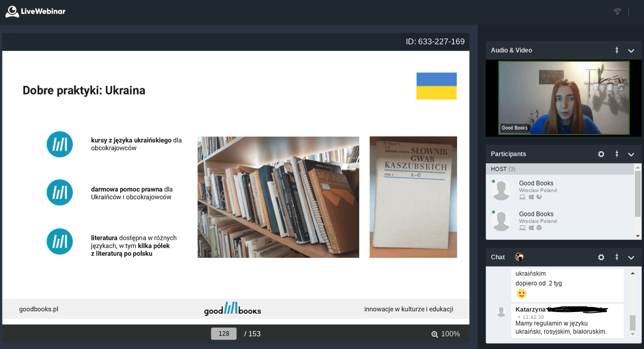The height and width of the screenshot is (349, 644).
Task: Open Chat panel options menu
Action: point(617,257)
